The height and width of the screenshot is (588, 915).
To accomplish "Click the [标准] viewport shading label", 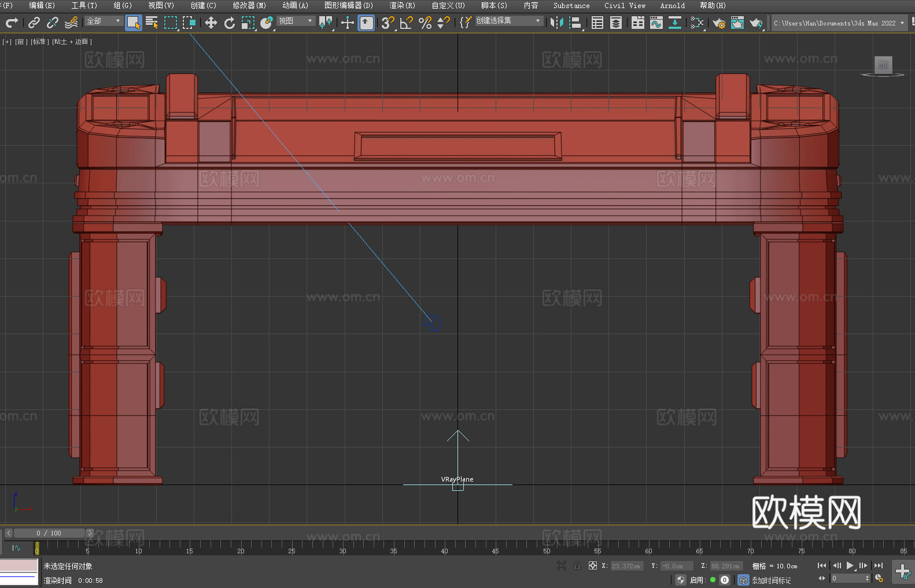I will click(40, 42).
